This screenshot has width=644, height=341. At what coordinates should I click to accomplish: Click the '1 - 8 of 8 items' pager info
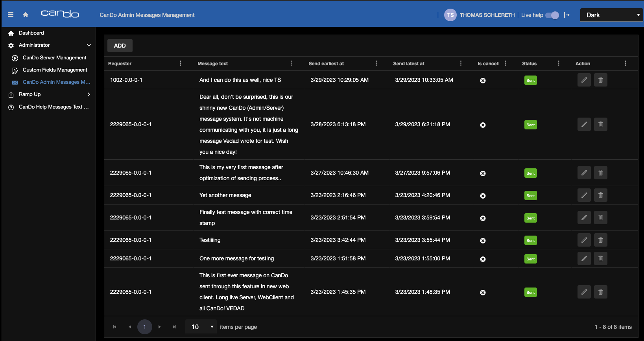613,327
